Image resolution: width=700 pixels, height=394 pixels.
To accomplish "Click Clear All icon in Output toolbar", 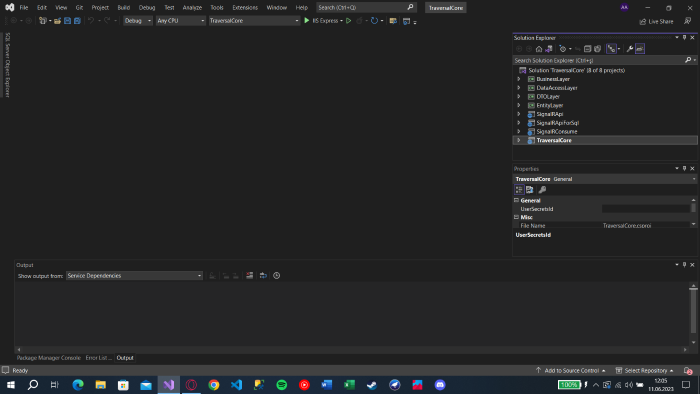I will (250, 276).
